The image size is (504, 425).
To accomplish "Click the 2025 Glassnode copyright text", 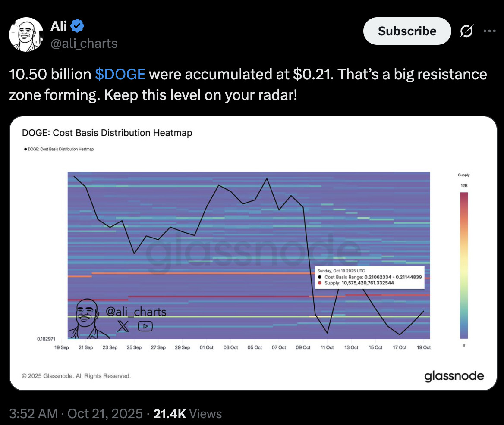I will pos(76,376).
